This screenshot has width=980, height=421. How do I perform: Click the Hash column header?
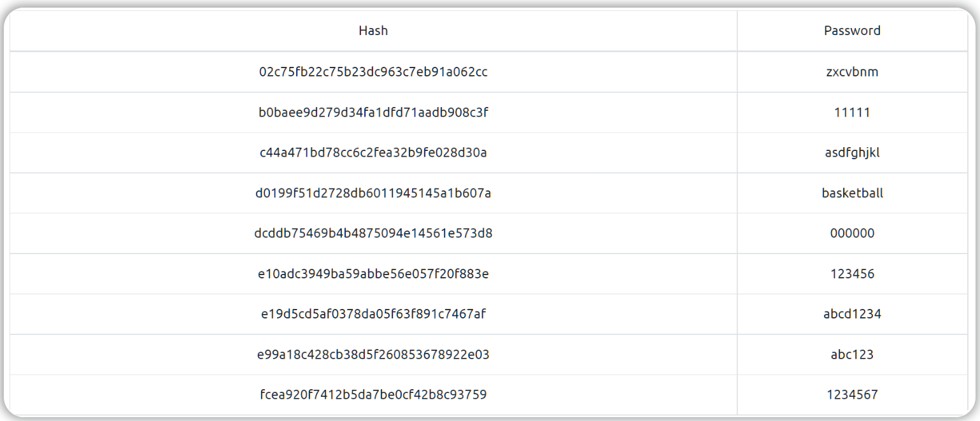click(x=373, y=31)
